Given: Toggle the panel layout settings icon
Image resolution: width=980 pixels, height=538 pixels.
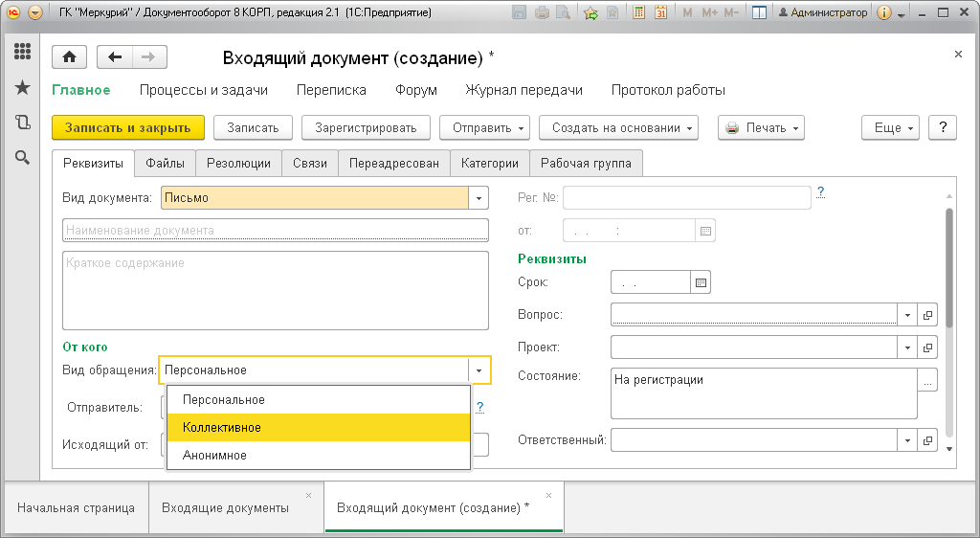Looking at the screenshot, I should [759, 12].
